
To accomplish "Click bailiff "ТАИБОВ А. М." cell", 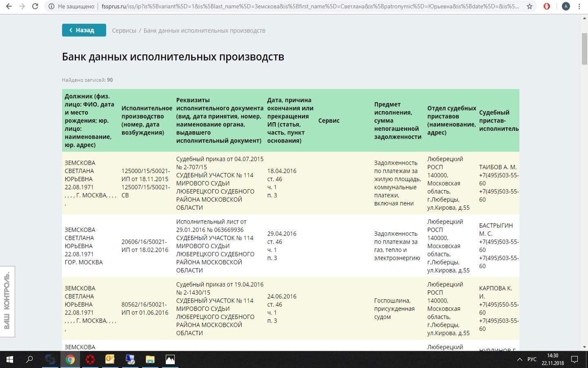I will [x=499, y=183].
